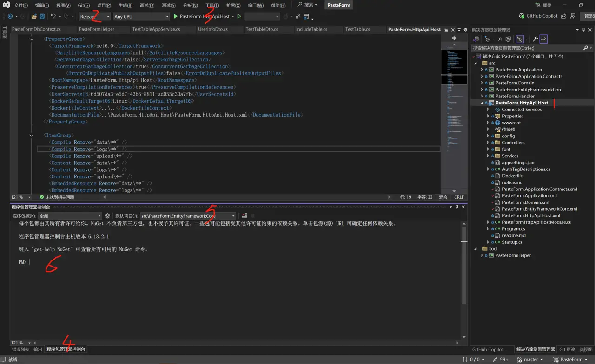Open the Release configuration dropdown
The image size is (595, 364).
coord(95,16)
